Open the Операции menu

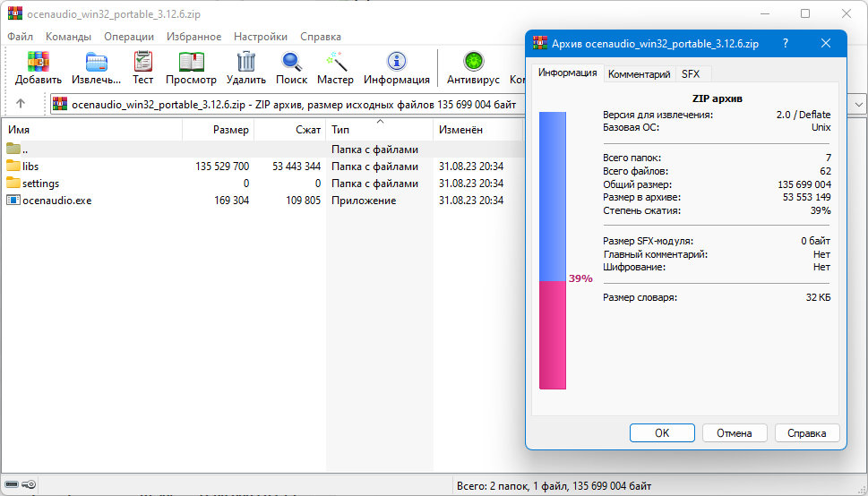point(129,37)
